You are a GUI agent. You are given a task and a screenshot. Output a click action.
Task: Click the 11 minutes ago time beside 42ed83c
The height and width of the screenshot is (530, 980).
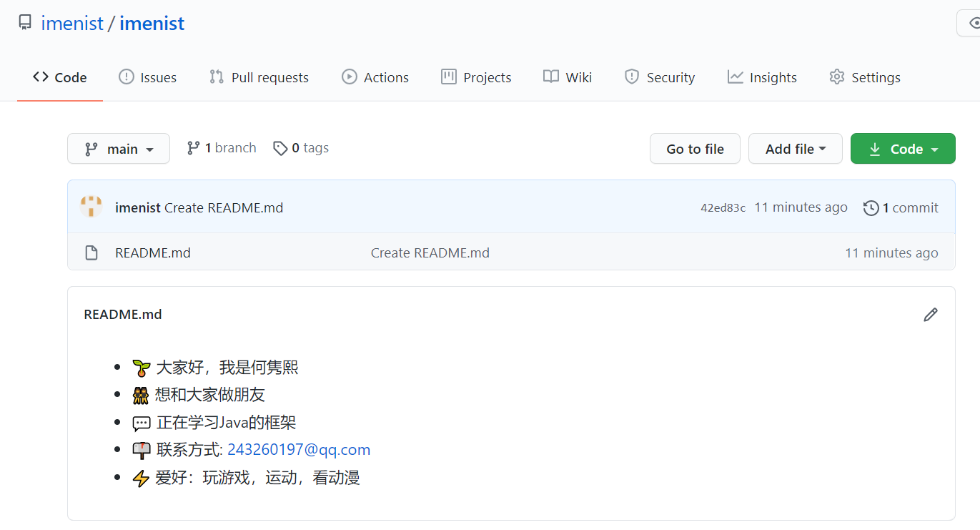[801, 207]
